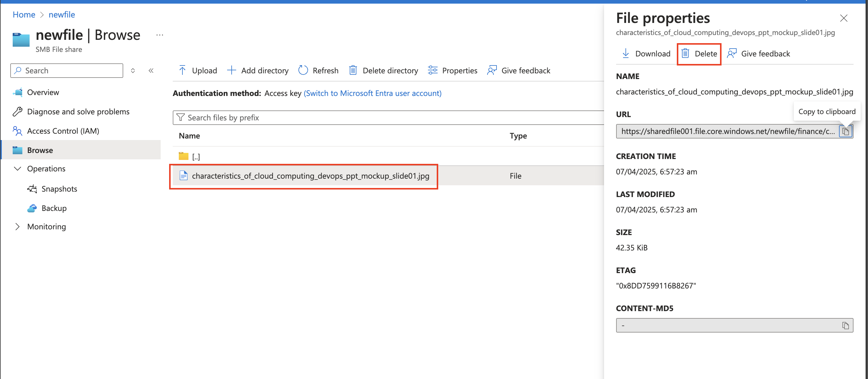Click the Refresh button label
This screenshot has width=868, height=379.
[x=325, y=70]
